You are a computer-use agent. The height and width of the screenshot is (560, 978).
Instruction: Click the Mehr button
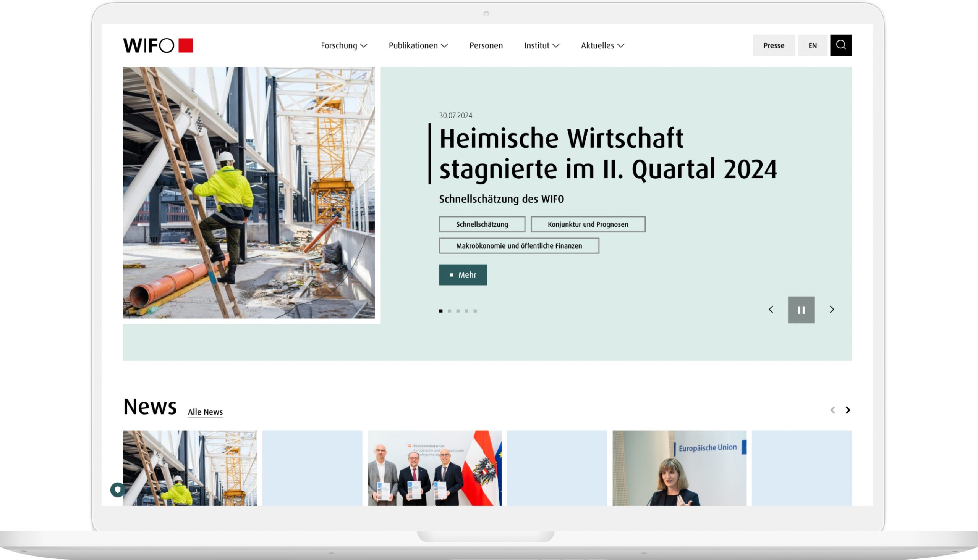click(x=463, y=274)
